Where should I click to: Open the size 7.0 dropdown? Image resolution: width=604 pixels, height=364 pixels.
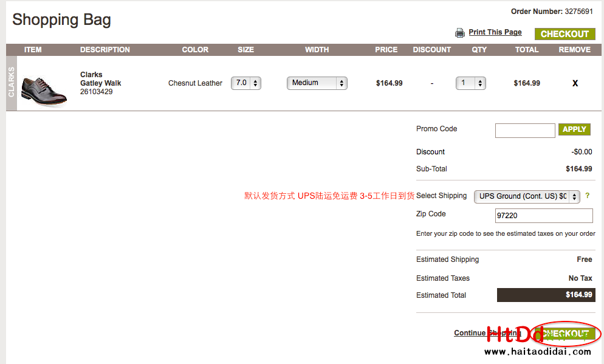[245, 83]
